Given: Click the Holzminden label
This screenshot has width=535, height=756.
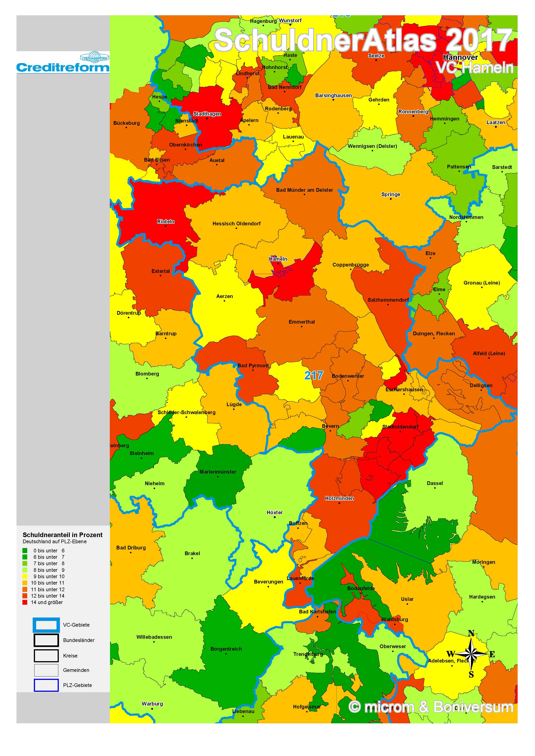Looking at the screenshot, I should tap(339, 498).
